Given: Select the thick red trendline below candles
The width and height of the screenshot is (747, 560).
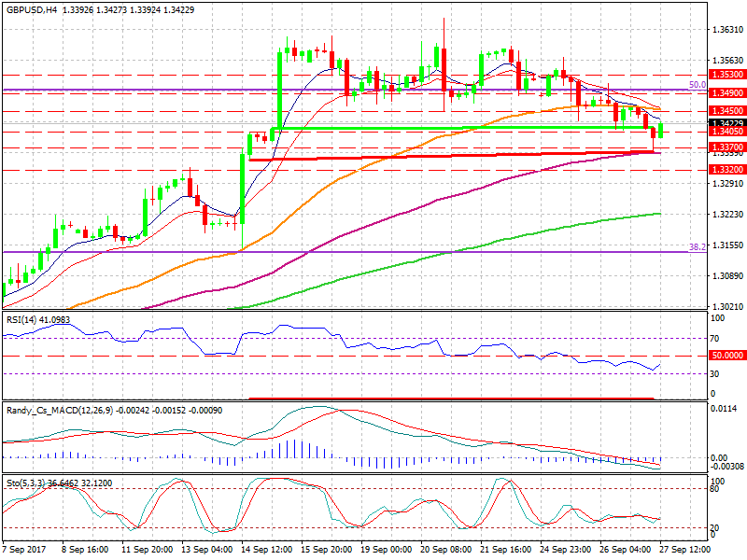Looking at the screenshot, I should 448,155.
